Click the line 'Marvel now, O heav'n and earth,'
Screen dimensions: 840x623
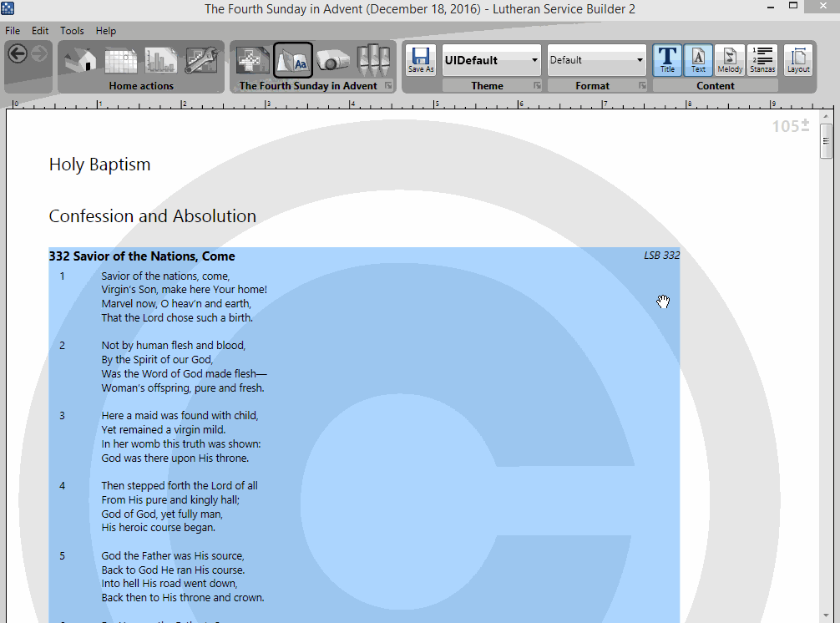[176, 304]
